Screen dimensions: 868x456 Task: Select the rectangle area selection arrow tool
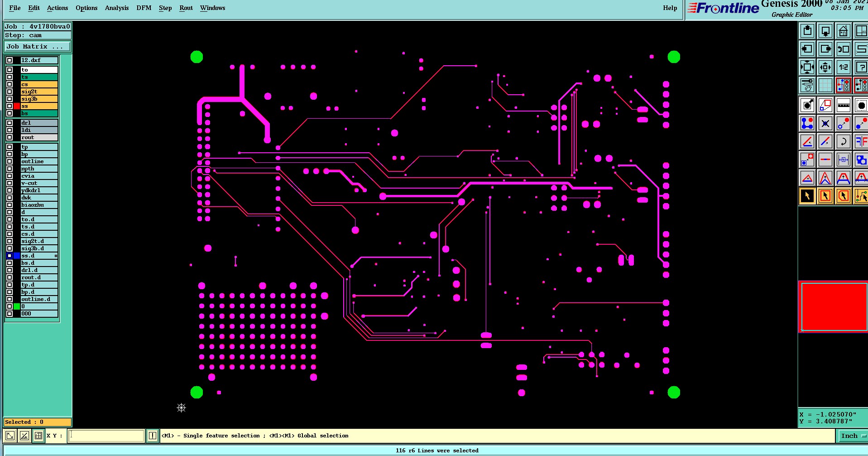[825, 196]
